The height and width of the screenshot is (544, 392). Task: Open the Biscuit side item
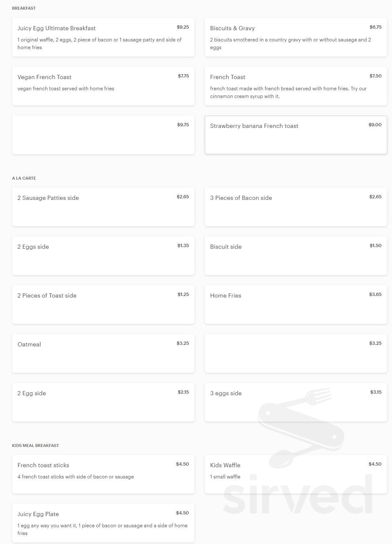(296, 256)
